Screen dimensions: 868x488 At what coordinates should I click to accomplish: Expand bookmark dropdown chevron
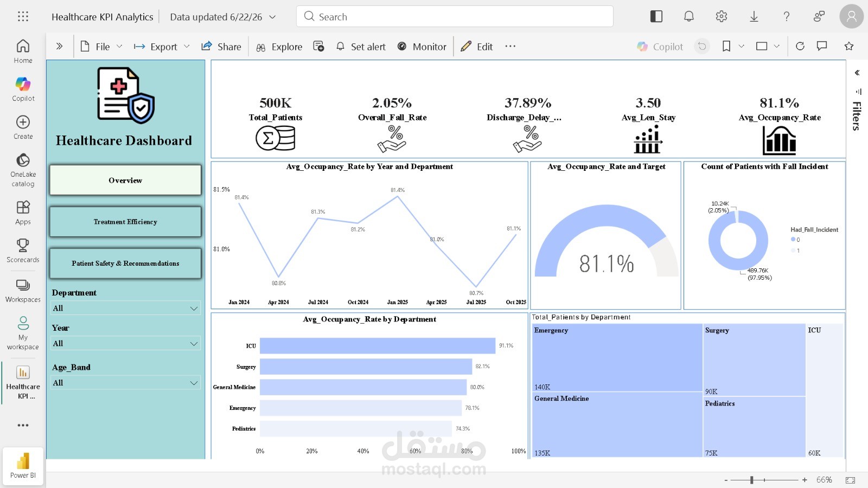point(742,47)
